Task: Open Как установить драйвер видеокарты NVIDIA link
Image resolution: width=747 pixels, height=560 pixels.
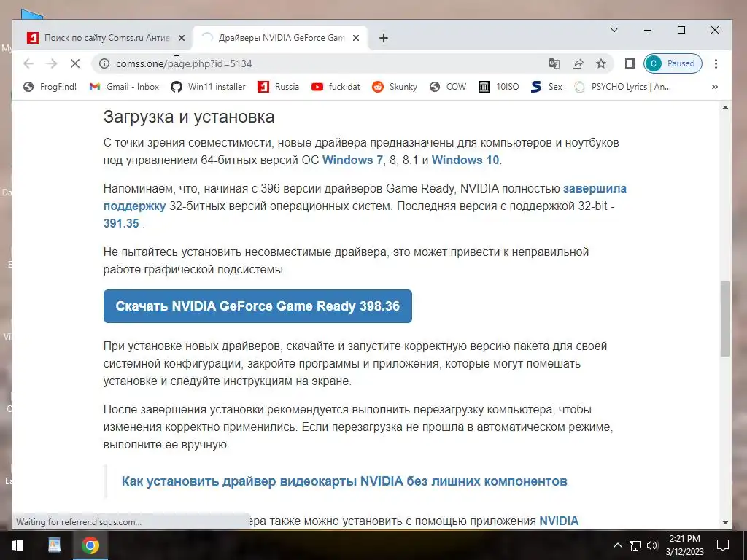Action: tap(344, 481)
